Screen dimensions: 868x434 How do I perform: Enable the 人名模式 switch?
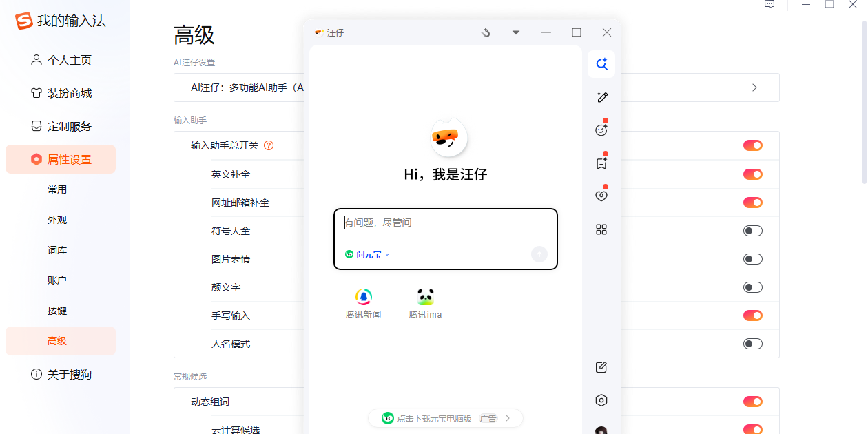pyautogui.click(x=753, y=344)
